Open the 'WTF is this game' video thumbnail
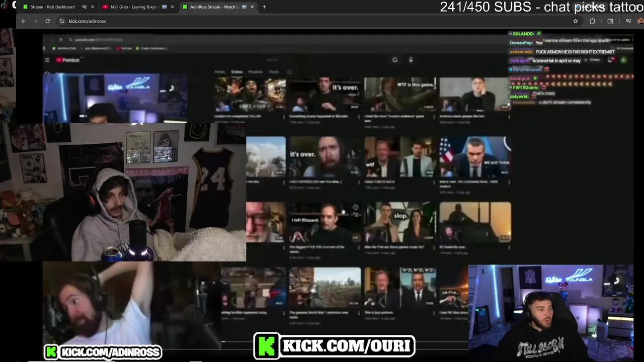Screen dimensions: 644x362 (x=400, y=94)
